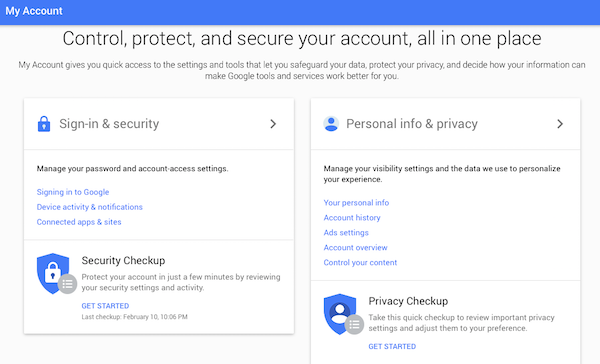The width and height of the screenshot is (600, 364).
Task: Click the Personal info & privacy person icon
Action: pos(331,124)
